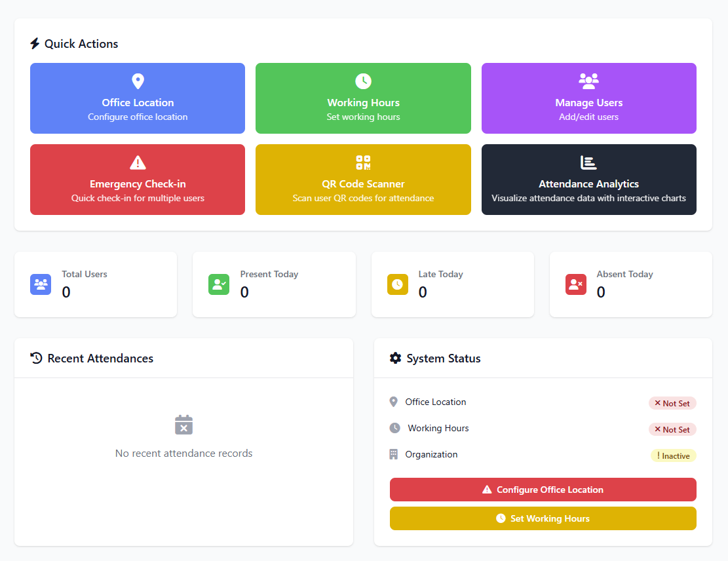The height and width of the screenshot is (561, 728).
Task: Click the Emergency Check-in warning triangle icon
Action: tap(137, 162)
